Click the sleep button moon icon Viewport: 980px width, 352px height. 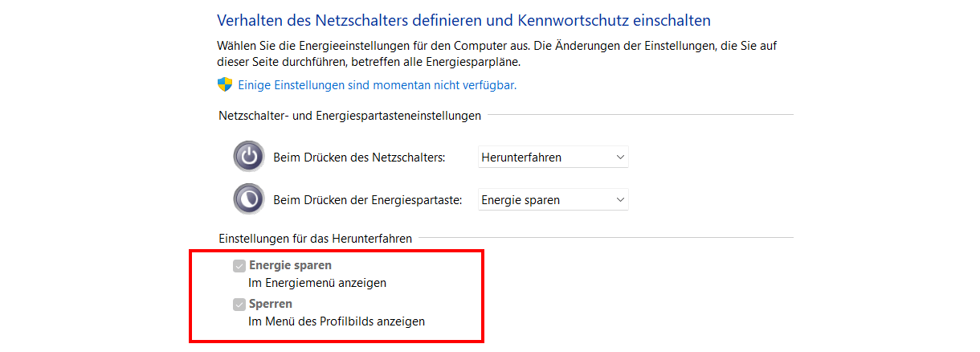(249, 199)
